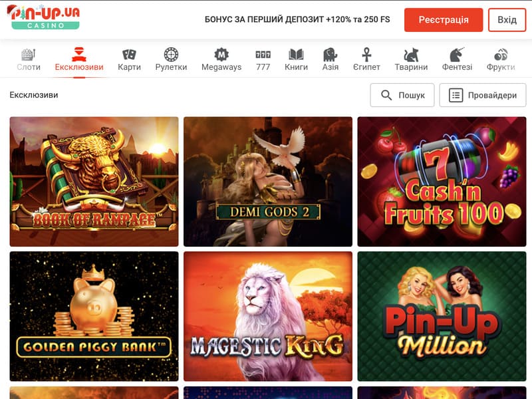The height and width of the screenshot is (399, 532).
Task: Open the Єгипет ankh category icon
Action: click(x=366, y=55)
